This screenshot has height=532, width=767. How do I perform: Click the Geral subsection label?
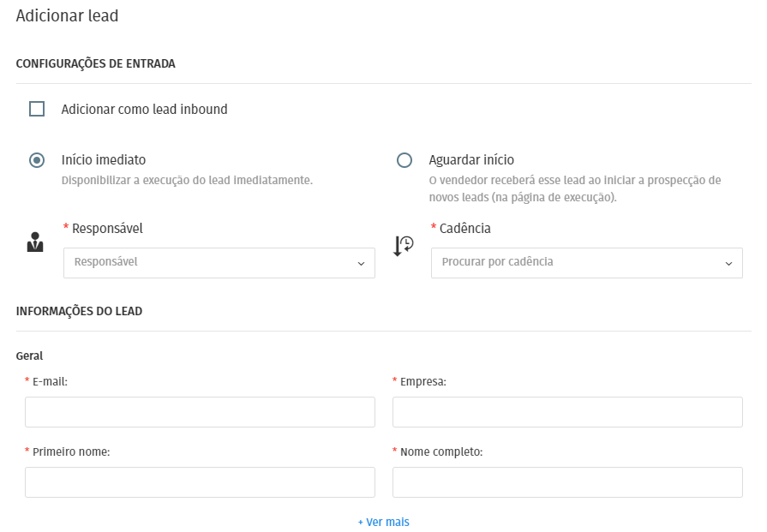[29, 356]
